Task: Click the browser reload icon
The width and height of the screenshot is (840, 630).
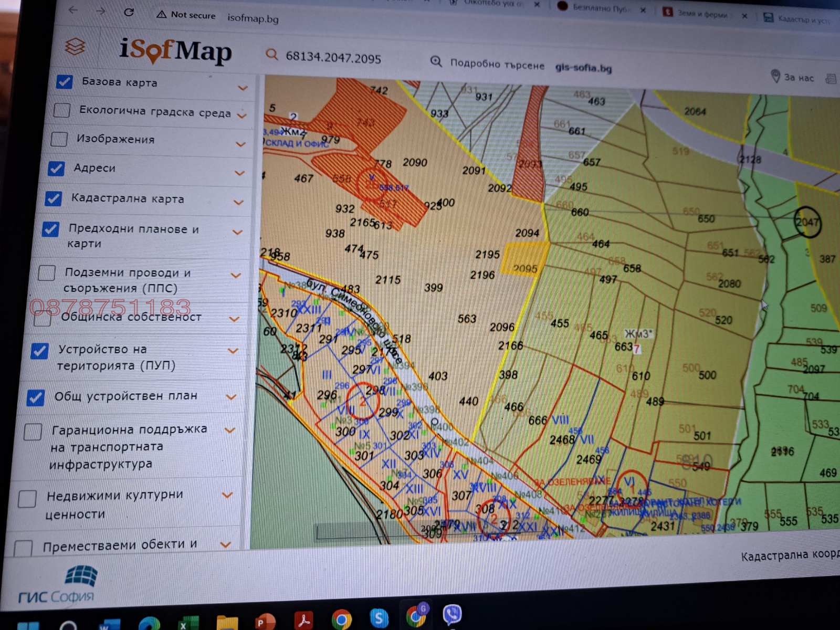Action: tap(129, 12)
